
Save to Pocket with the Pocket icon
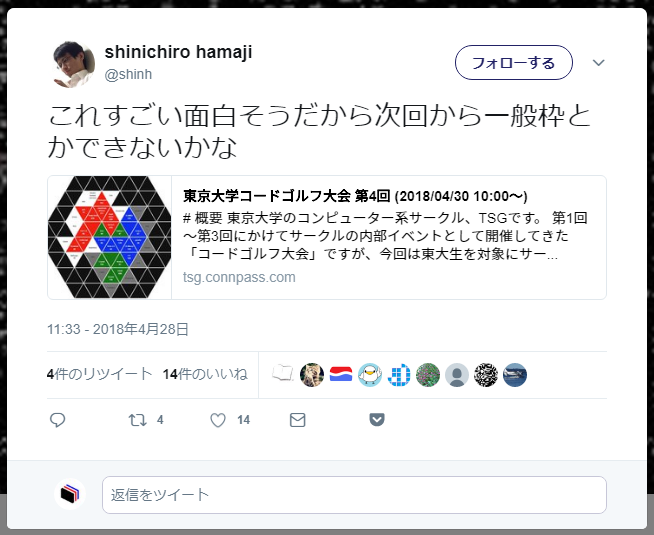tap(377, 419)
